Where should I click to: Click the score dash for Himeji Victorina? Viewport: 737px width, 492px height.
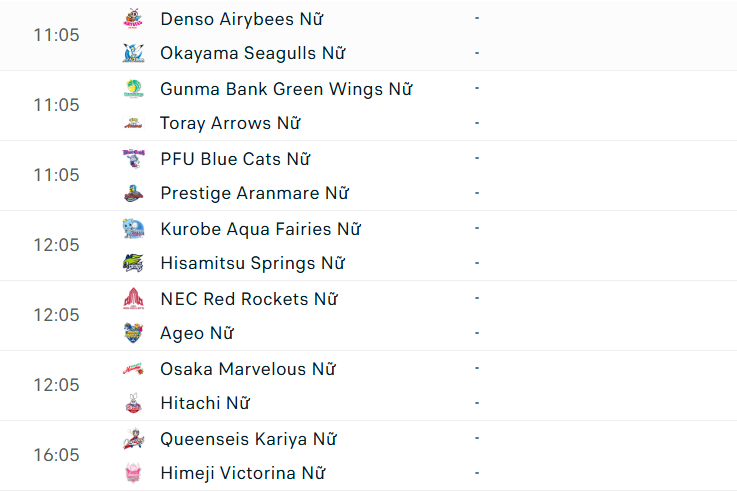[x=477, y=473]
